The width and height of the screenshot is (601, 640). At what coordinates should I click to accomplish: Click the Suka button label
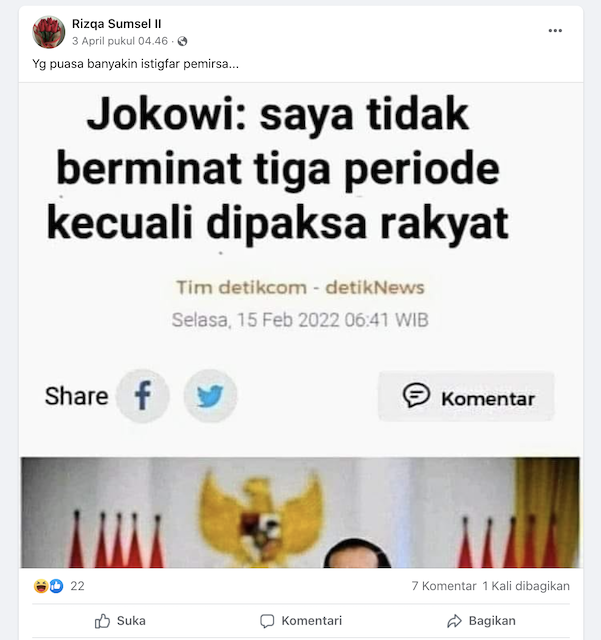point(131,621)
